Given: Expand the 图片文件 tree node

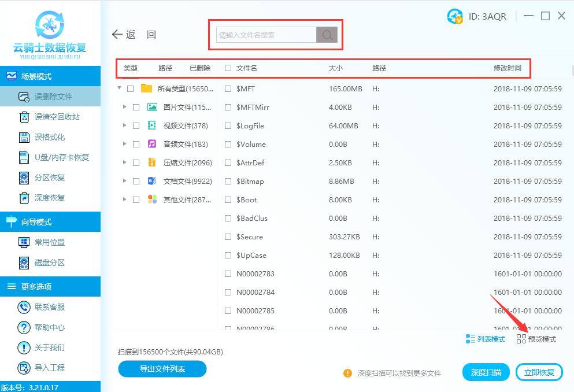Looking at the screenshot, I should 125,107.
